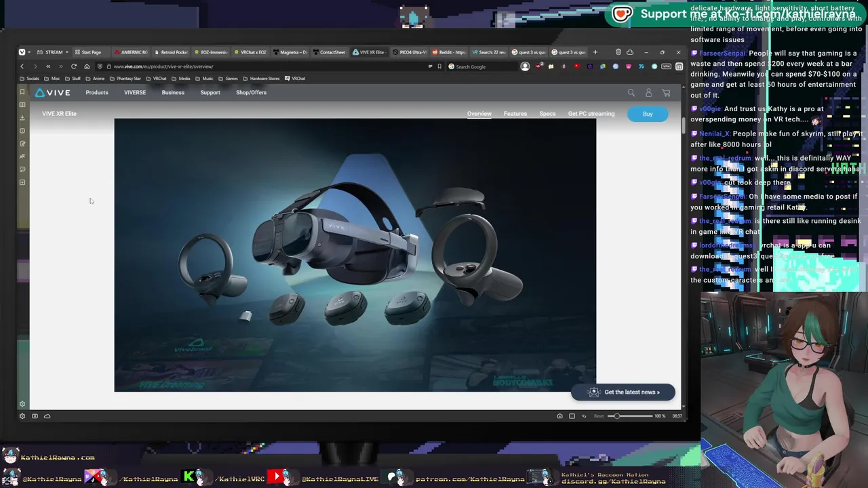
Task: Open the Translate panel in sidebar
Action: (x=22, y=157)
